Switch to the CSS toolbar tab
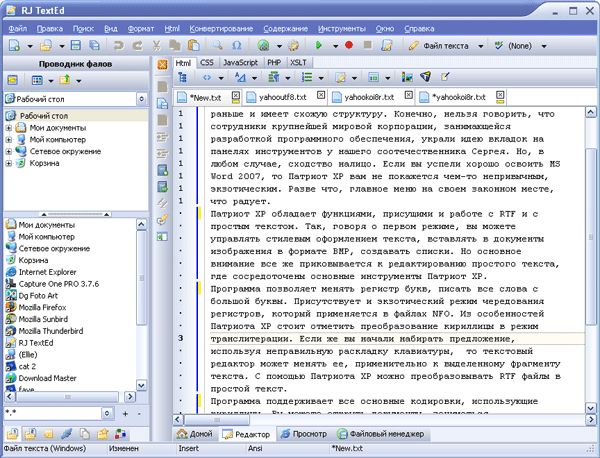The width and height of the screenshot is (600, 458). click(207, 62)
